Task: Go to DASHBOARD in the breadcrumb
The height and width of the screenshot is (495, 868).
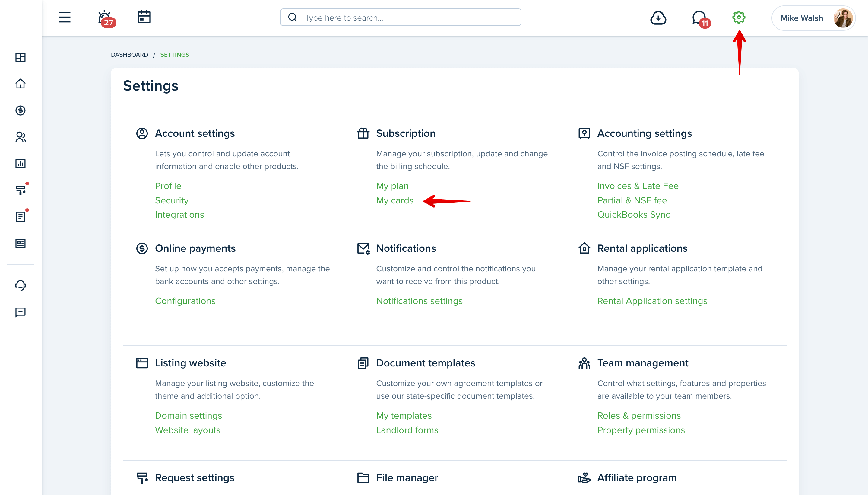Action: pos(129,55)
